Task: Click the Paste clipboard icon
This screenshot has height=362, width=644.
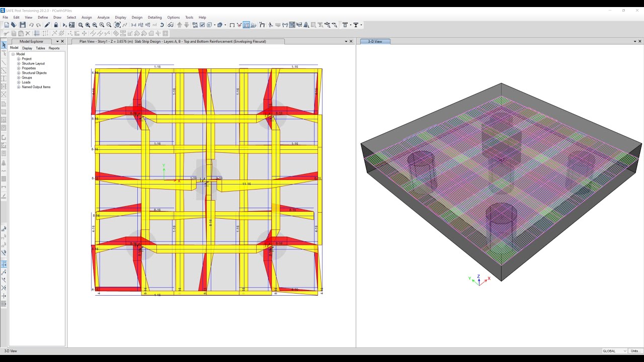Action: (x=21, y=34)
